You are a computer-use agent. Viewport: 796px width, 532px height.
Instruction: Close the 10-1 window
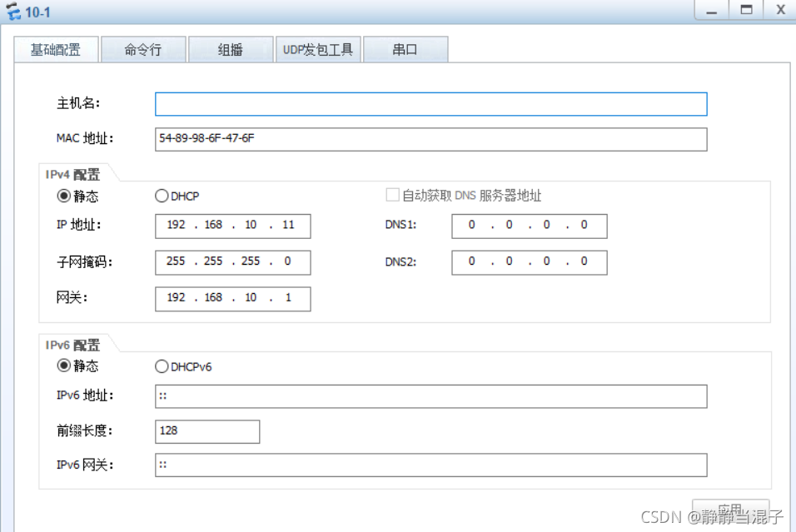(x=780, y=10)
